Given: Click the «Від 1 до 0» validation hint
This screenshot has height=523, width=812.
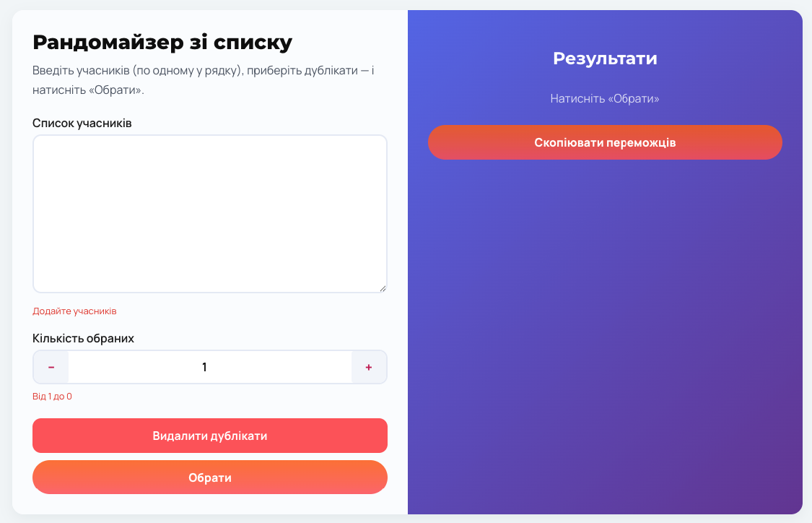Looking at the screenshot, I should point(52,397).
